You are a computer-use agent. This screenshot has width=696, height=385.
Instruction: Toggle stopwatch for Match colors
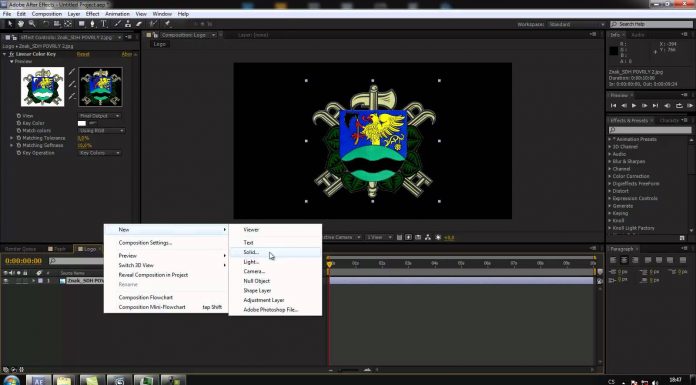19,131
